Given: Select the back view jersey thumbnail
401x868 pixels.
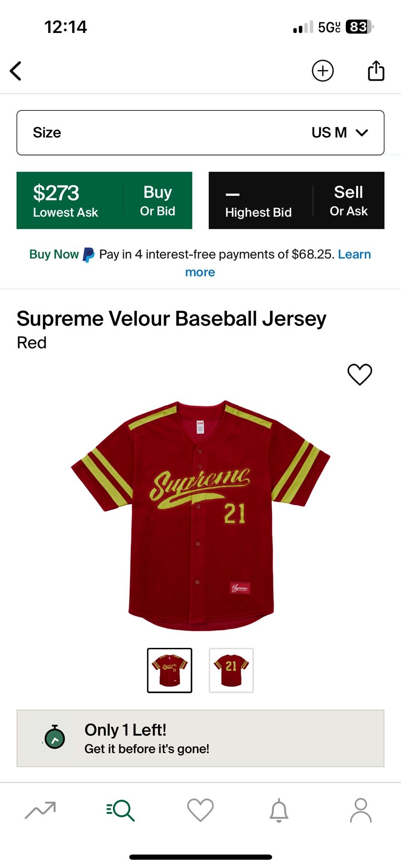Looking at the screenshot, I should coord(231,670).
